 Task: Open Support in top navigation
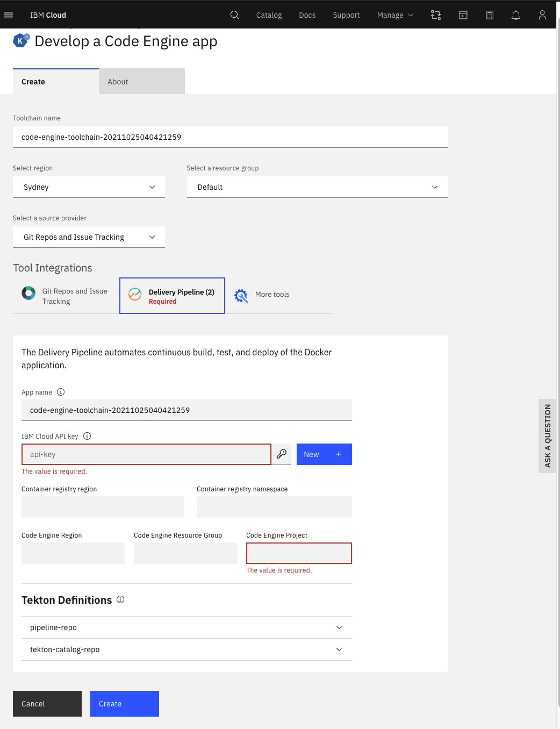point(346,15)
